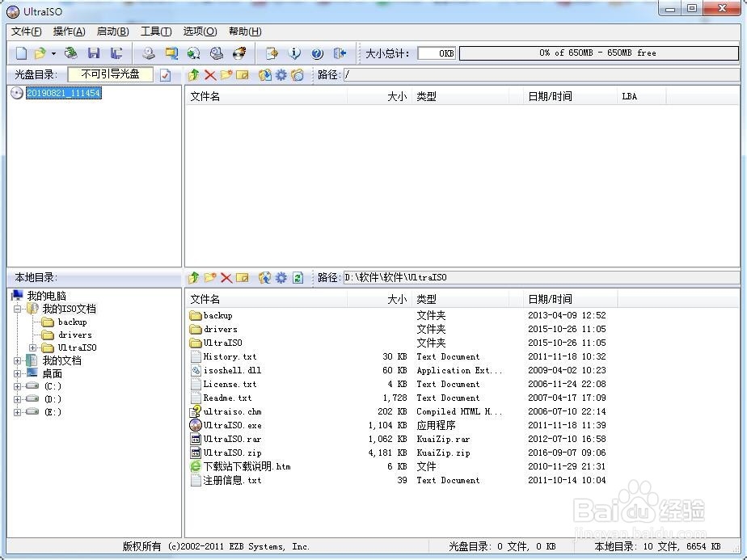Expand the 桌面 tree node
The image size is (747, 560).
pos(18,374)
